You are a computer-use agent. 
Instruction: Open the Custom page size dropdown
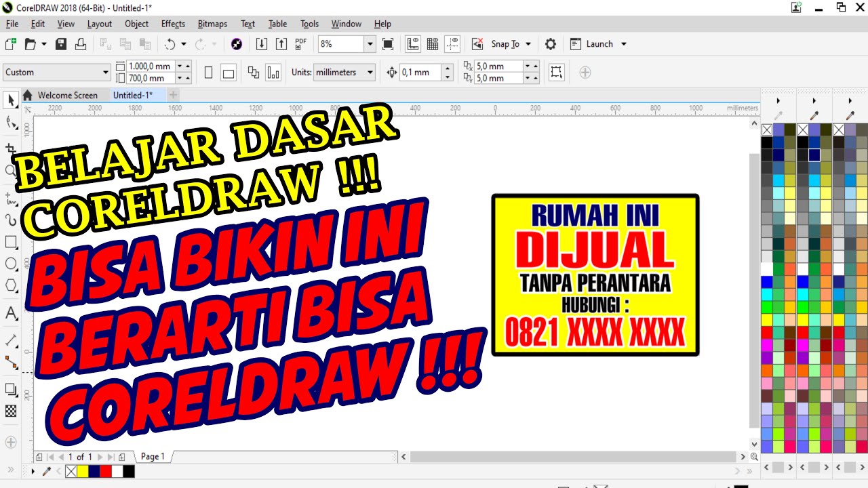(105, 73)
